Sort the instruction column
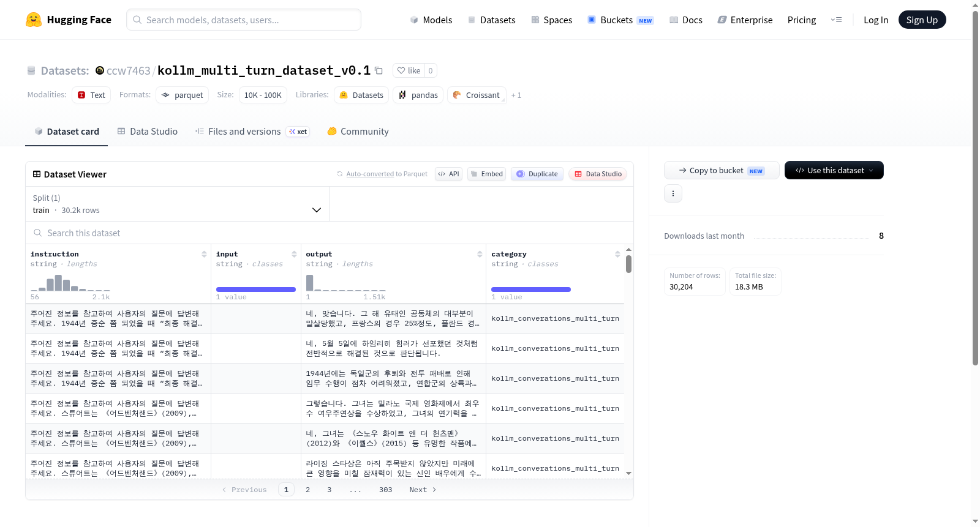The width and height of the screenshot is (980, 527). pos(204,254)
